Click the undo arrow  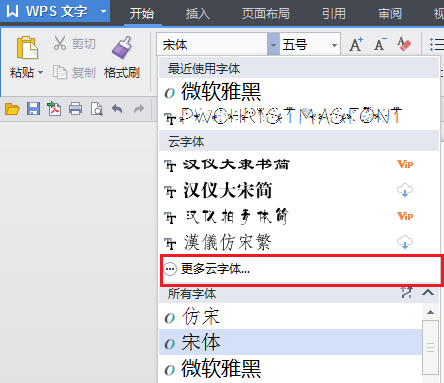117,109
